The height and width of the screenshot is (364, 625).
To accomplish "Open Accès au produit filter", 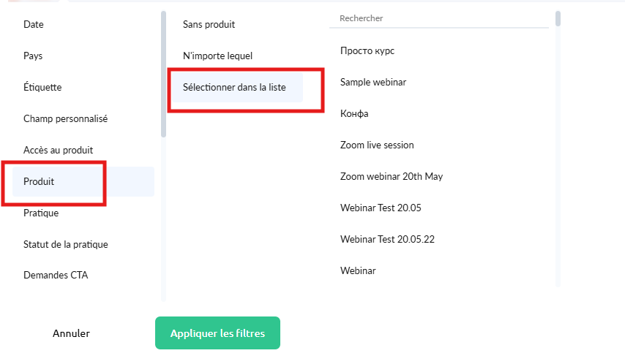I will pos(58,150).
